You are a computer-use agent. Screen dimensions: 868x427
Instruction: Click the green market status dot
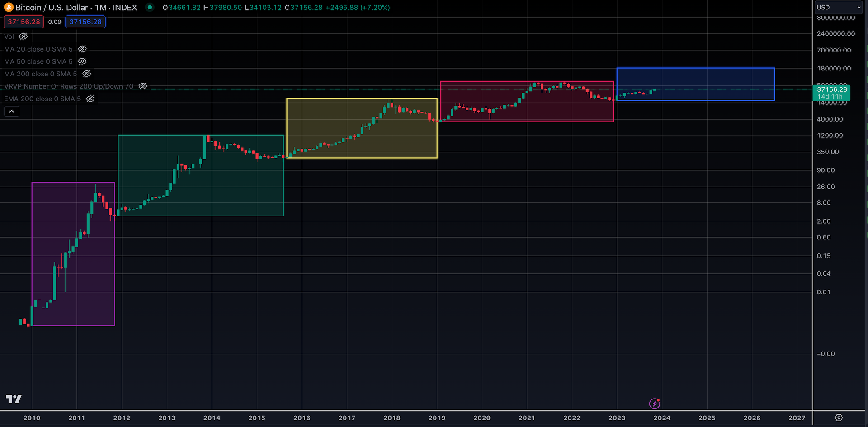(150, 7)
